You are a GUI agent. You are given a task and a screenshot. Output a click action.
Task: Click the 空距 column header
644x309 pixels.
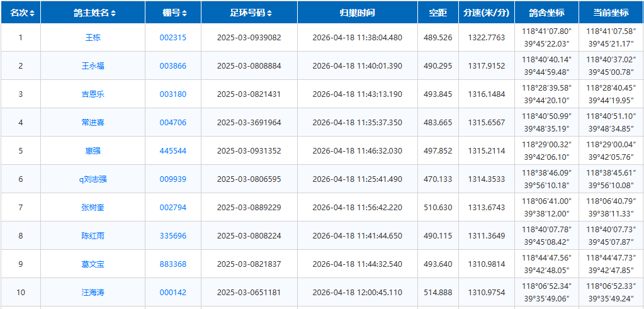[x=438, y=13]
